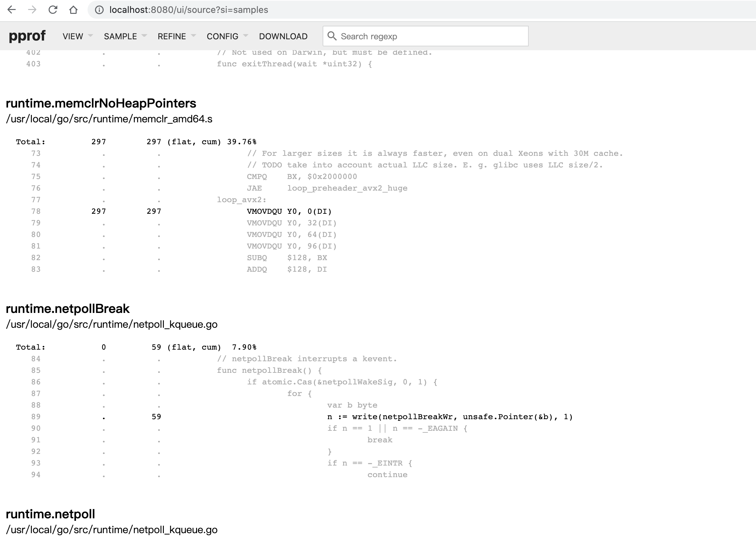Click the site info icon in address bar

[x=99, y=10]
